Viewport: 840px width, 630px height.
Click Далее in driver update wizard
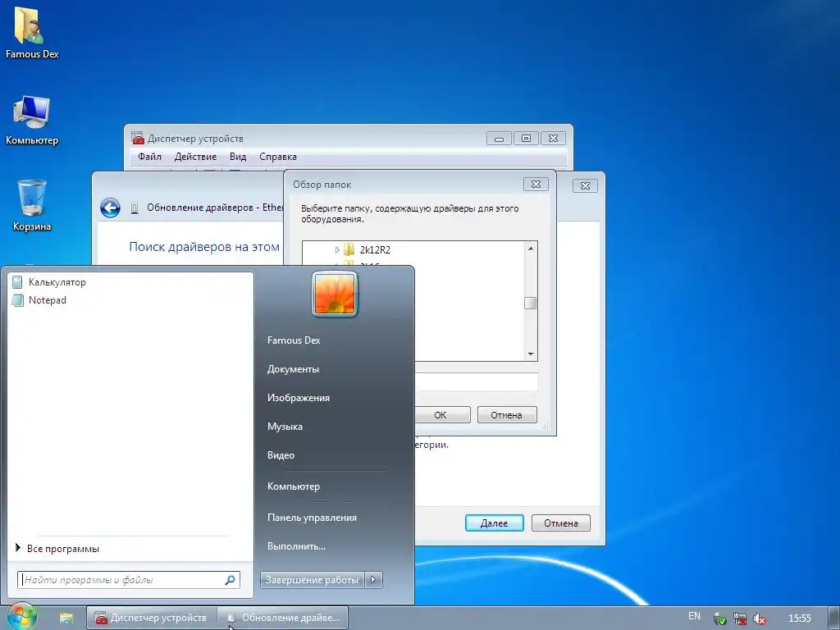pos(494,523)
